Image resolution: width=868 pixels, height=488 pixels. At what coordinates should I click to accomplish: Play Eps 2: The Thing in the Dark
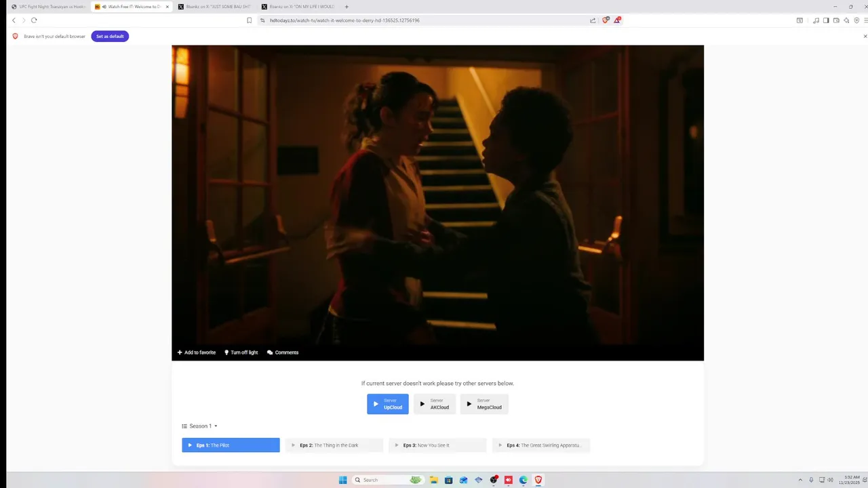[x=334, y=445]
